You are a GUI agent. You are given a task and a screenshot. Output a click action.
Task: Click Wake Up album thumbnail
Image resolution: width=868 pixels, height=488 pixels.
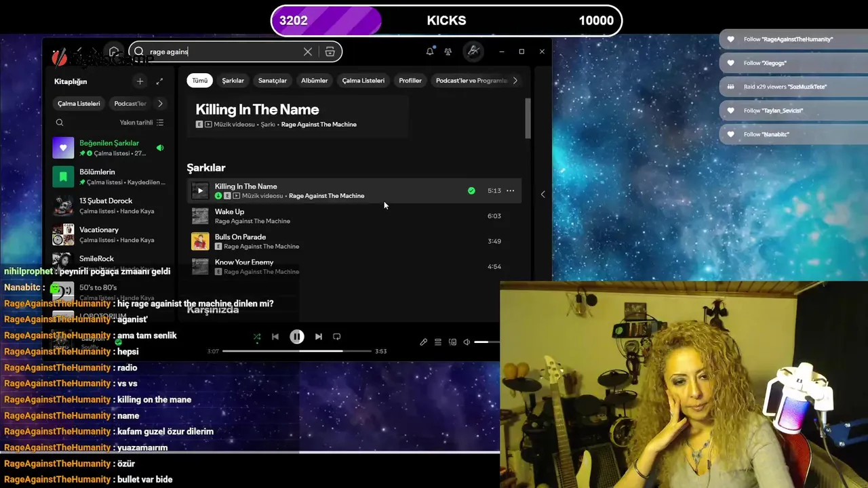tap(200, 216)
